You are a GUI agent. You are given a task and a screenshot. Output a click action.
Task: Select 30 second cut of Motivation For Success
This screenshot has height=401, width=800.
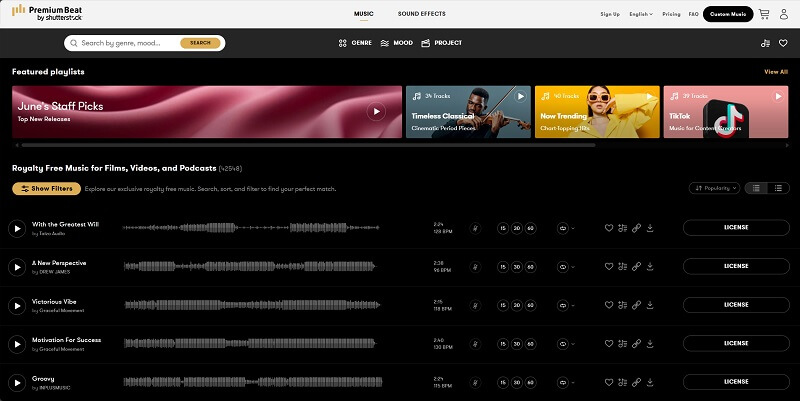517,343
